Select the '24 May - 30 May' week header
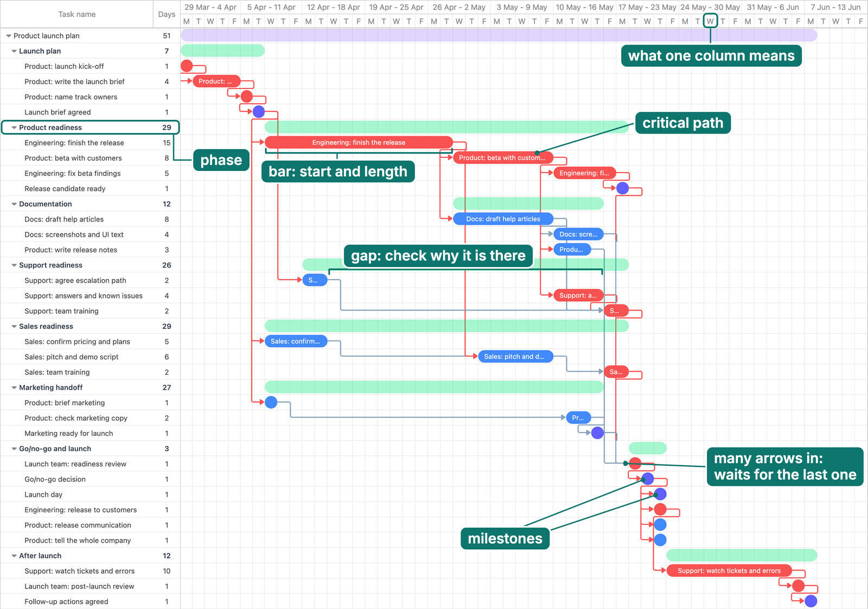Screen dimensions: 868x609 click(x=710, y=7)
